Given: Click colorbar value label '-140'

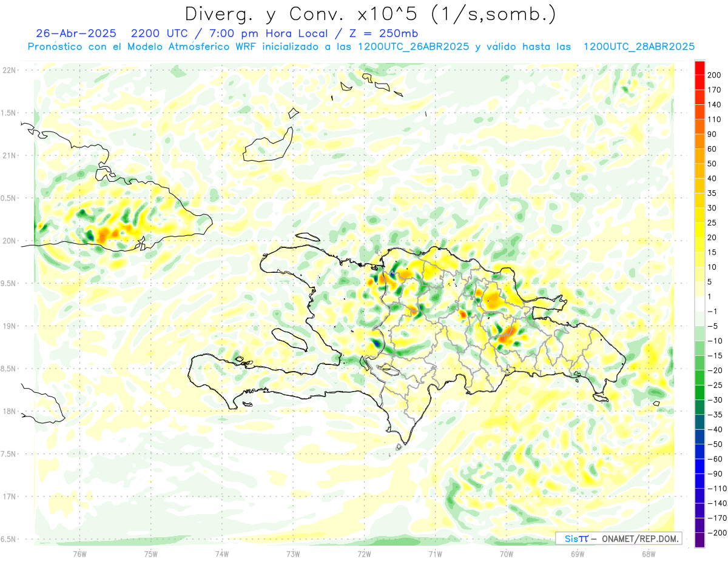Looking at the screenshot, I should click(x=718, y=503).
